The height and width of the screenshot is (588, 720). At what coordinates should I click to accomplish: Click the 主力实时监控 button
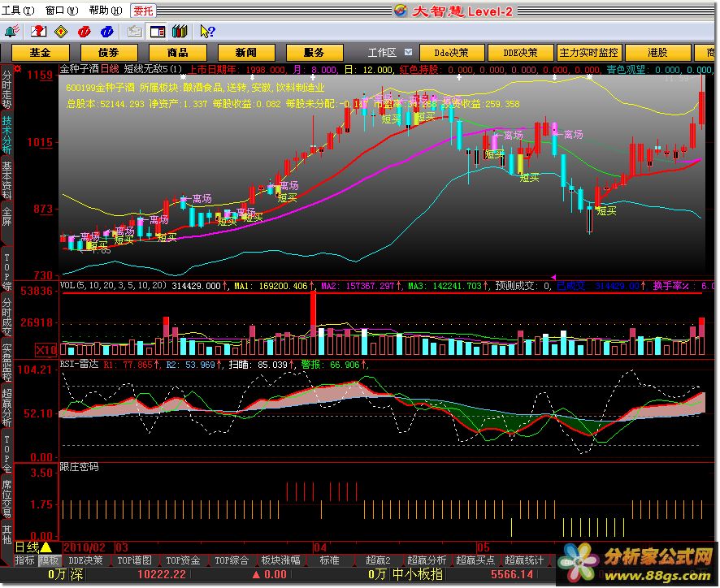[x=588, y=52]
